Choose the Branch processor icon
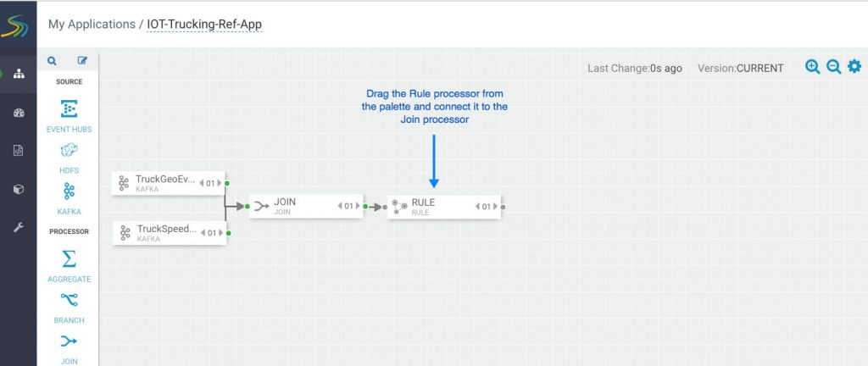The image size is (868, 366). 69,300
